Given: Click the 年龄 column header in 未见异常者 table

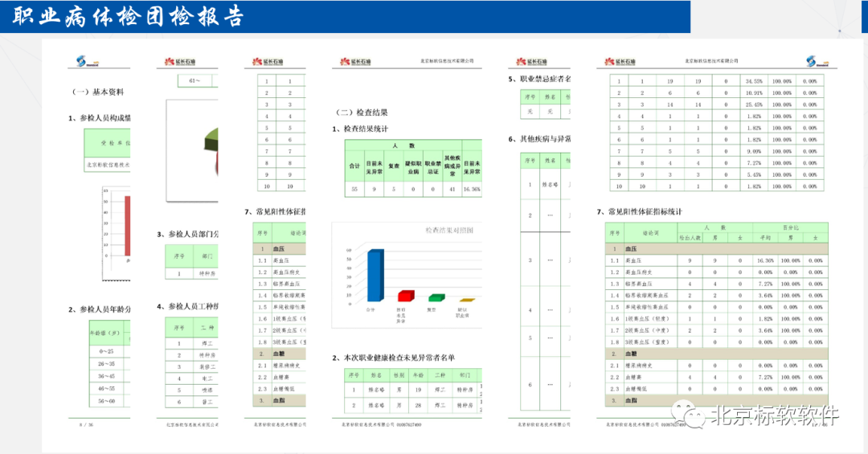Looking at the screenshot, I should (418, 375).
